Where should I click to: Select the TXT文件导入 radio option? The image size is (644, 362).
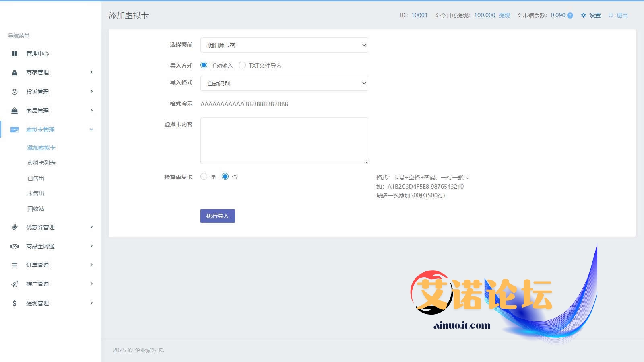[242, 65]
